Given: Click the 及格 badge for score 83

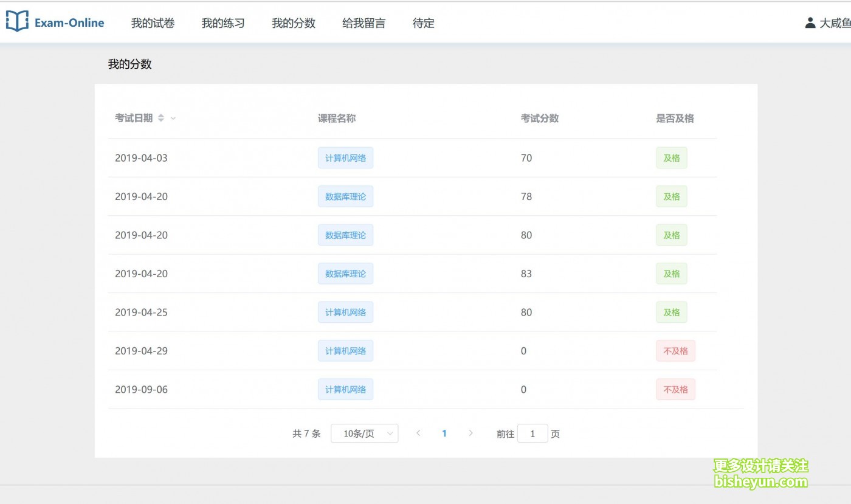Looking at the screenshot, I should [671, 274].
